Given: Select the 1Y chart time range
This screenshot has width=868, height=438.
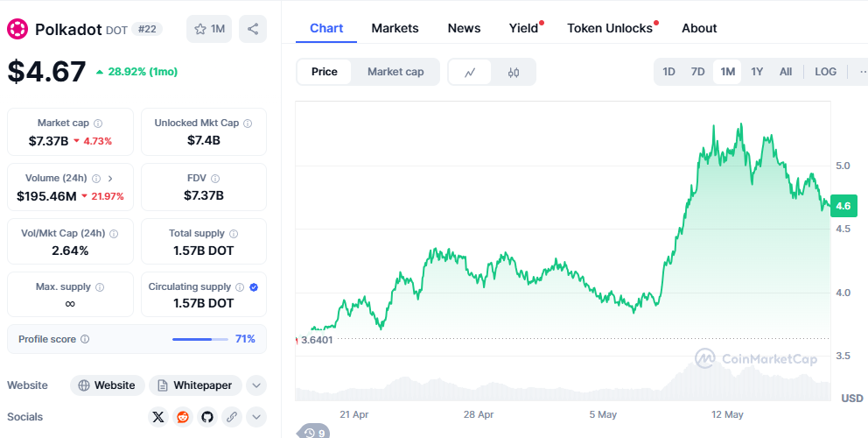Looking at the screenshot, I should (x=757, y=72).
